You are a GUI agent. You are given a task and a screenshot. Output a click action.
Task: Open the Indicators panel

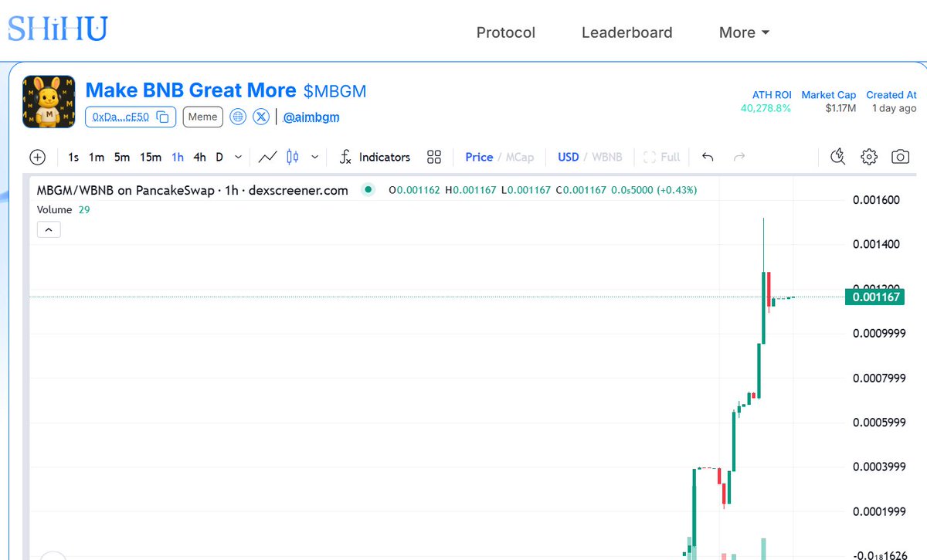coord(375,157)
